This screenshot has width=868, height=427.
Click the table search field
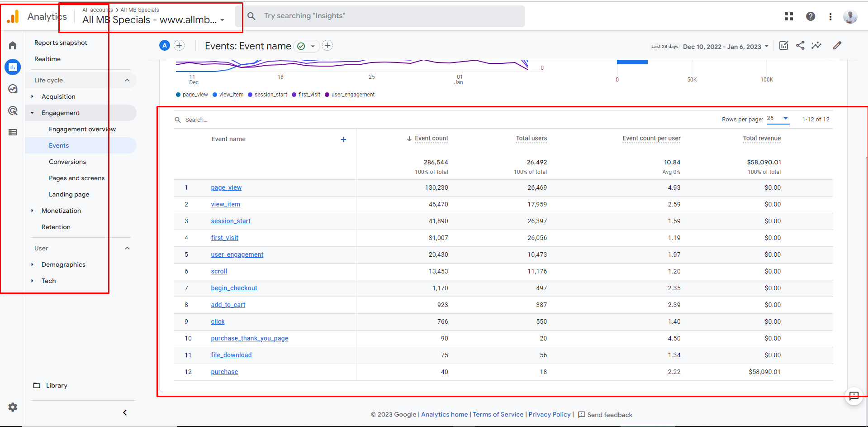tap(199, 120)
